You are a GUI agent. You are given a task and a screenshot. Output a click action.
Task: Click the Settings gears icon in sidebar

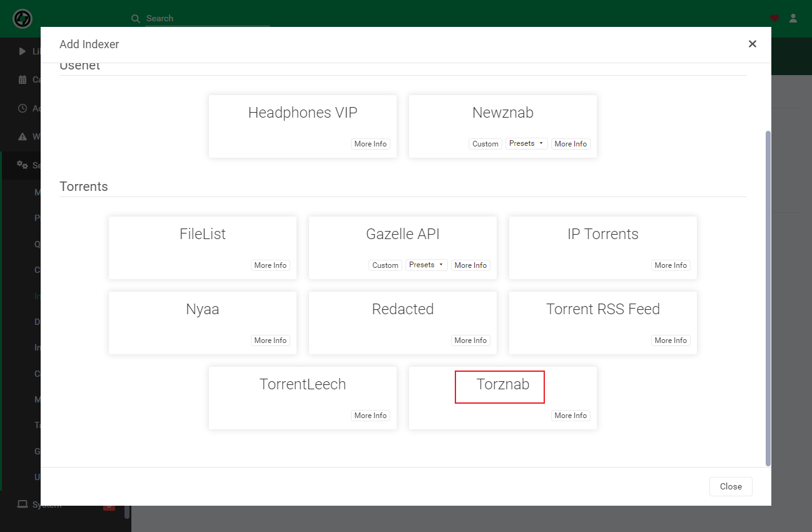coord(23,165)
